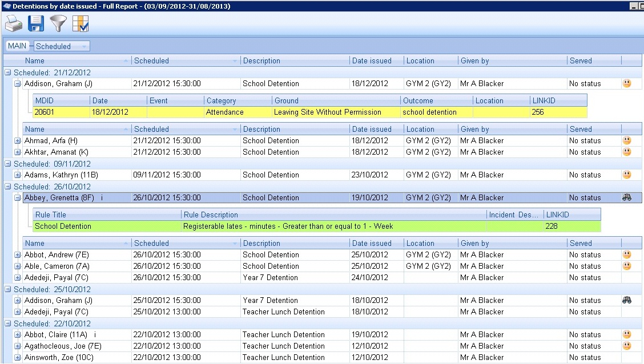This screenshot has height=364, width=644.
Task: Collapse the Scheduled: 21/12/2012 group
Action: [8, 72]
